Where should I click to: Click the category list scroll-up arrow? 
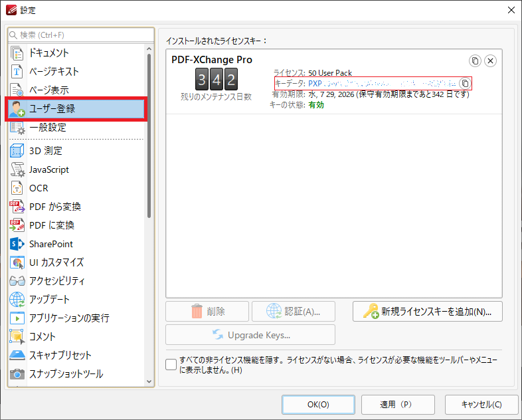[149, 49]
